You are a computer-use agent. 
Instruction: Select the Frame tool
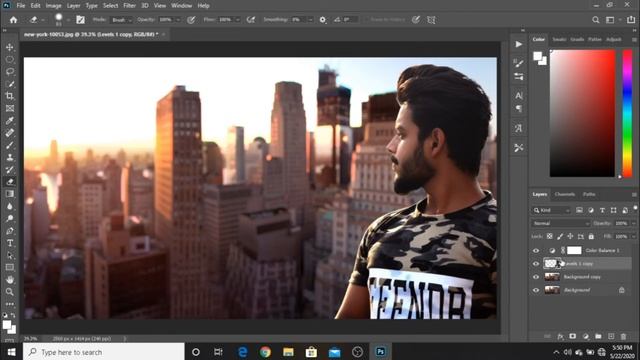pos(9,109)
